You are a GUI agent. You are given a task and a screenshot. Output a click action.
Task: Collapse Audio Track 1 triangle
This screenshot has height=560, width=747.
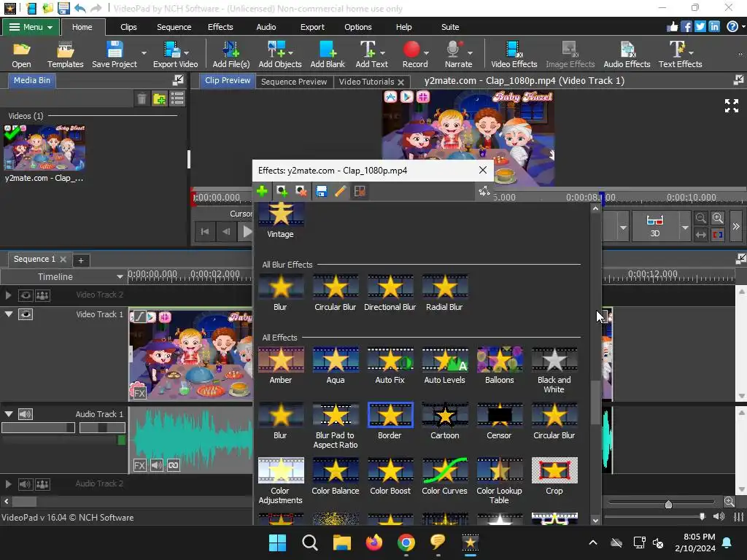click(9, 414)
